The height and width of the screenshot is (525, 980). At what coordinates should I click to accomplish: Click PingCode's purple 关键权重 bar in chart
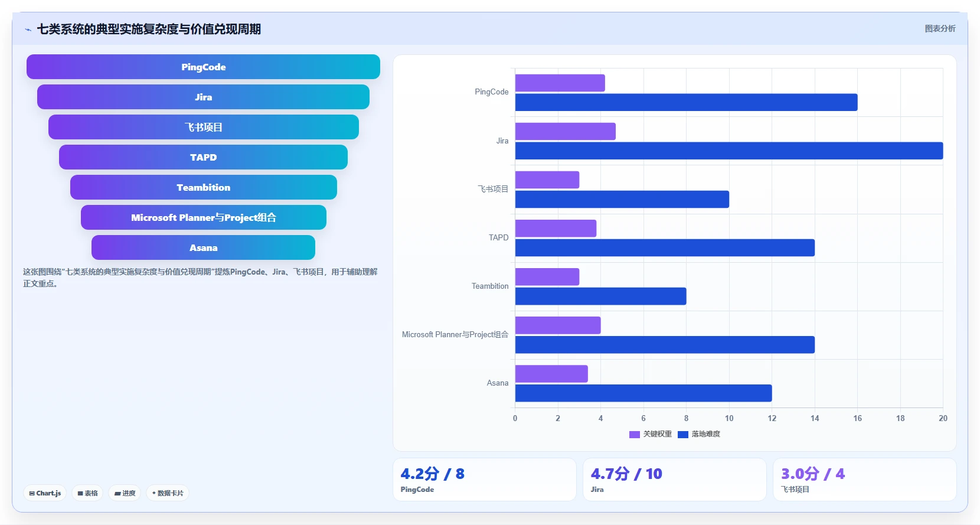click(x=560, y=83)
